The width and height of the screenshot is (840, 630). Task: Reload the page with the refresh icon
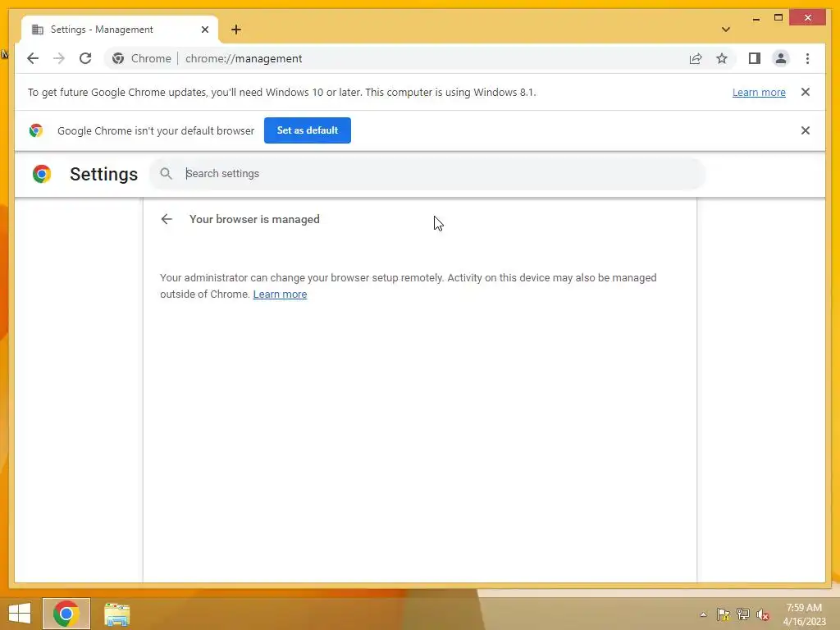[x=85, y=58]
